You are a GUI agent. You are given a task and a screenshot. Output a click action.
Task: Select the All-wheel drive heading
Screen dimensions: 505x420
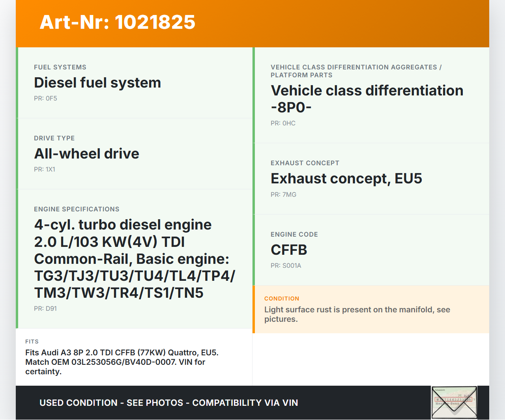coord(86,154)
